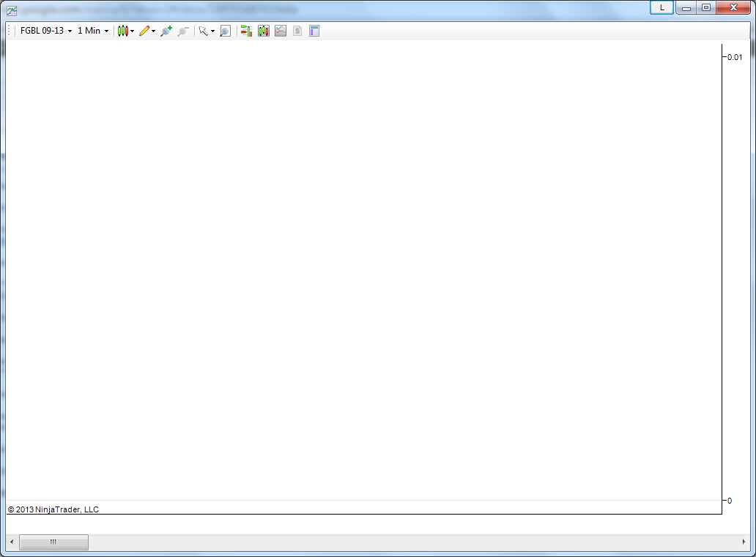Image resolution: width=756 pixels, height=557 pixels.
Task: Open the FGBL 09-13 instrument dropdown
Action: (x=46, y=31)
